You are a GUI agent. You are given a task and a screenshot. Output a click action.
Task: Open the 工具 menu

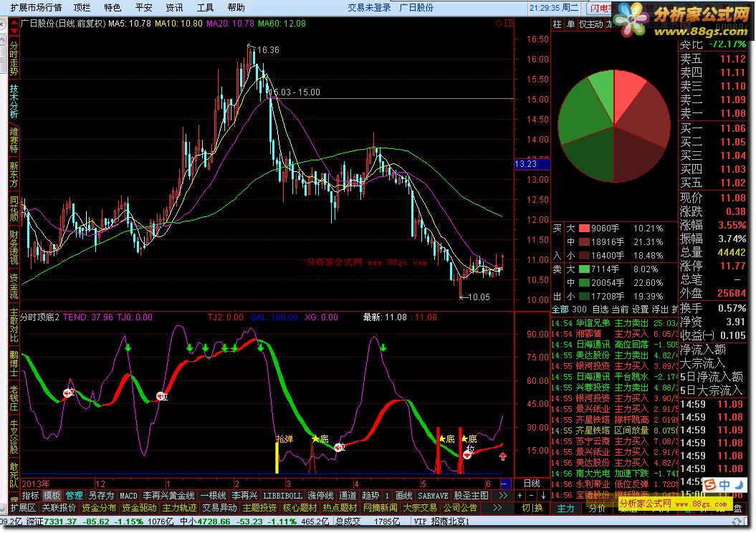coord(205,8)
